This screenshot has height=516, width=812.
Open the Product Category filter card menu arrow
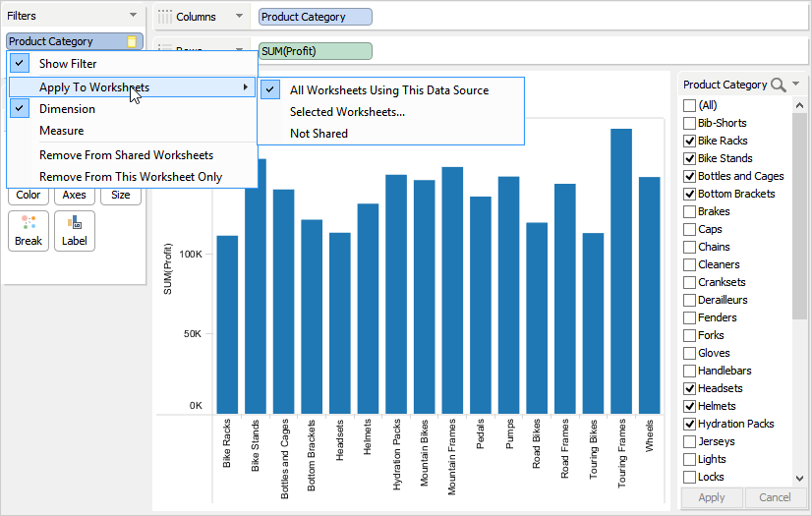point(796,84)
